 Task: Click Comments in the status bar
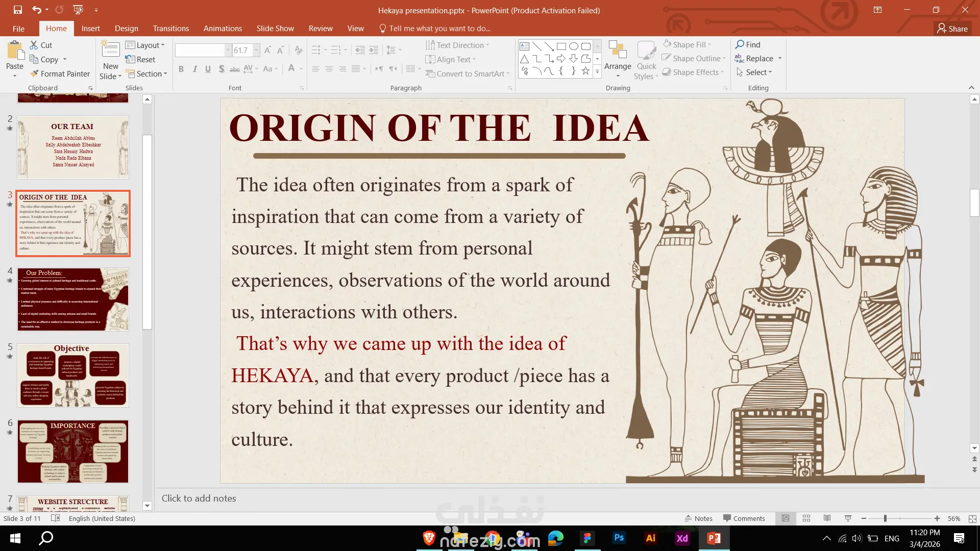[x=744, y=518]
